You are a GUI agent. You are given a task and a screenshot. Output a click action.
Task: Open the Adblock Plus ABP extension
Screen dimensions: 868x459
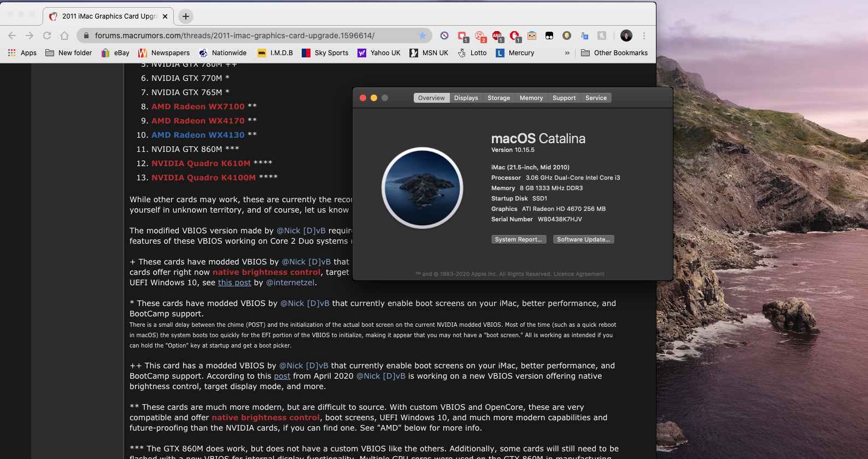coord(497,36)
